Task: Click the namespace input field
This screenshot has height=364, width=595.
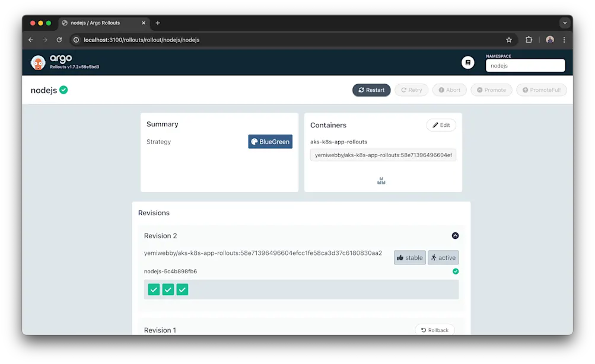Action: 525,65
